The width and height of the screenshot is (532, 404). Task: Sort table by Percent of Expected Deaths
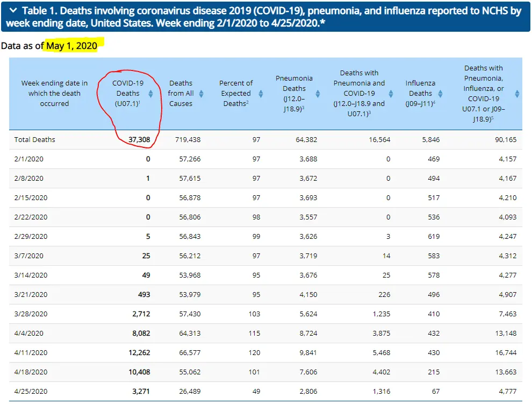pyautogui.click(x=261, y=94)
